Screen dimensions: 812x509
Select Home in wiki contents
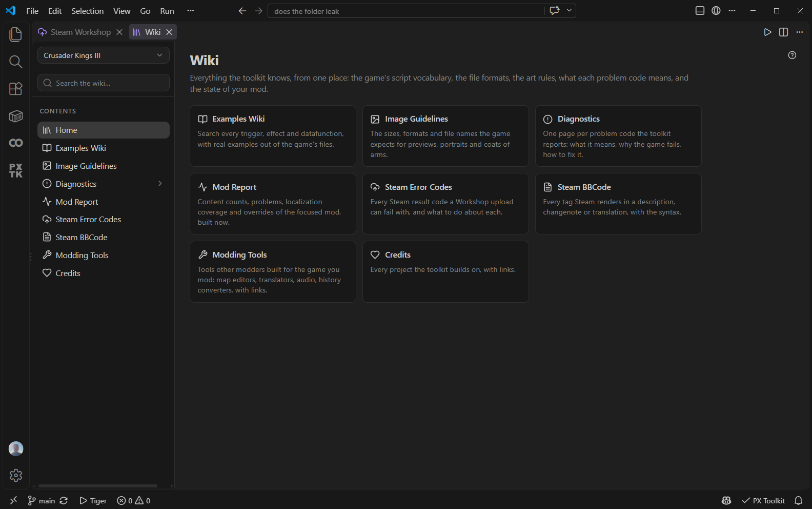click(x=104, y=130)
